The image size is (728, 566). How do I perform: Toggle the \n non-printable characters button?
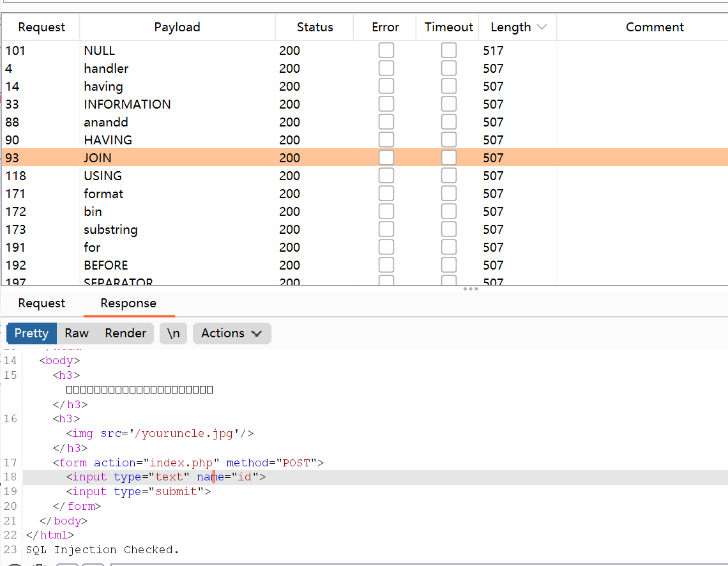click(x=174, y=333)
